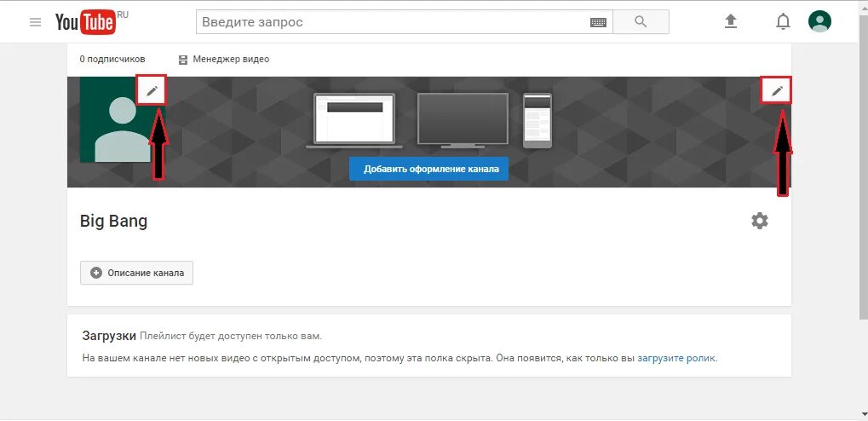Click the magnifier search button
This screenshot has width=868, height=421.
(x=641, y=22)
